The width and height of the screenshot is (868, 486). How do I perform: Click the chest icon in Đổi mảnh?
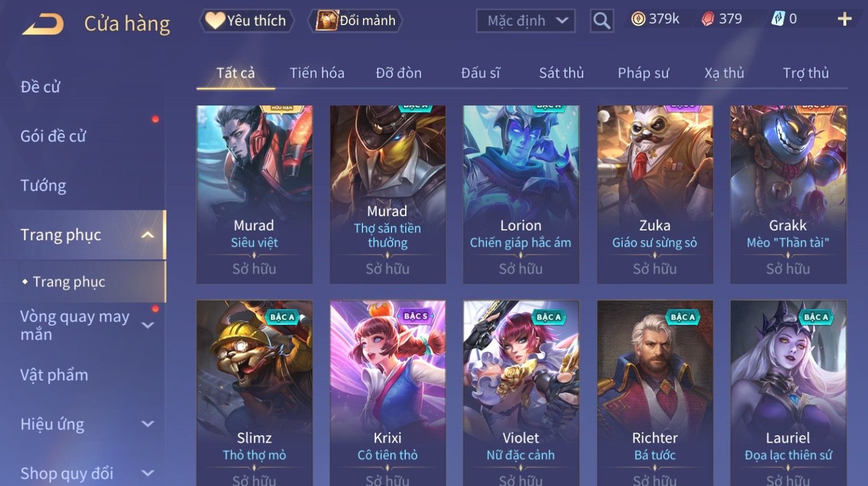pyautogui.click(x=328, y=21)
